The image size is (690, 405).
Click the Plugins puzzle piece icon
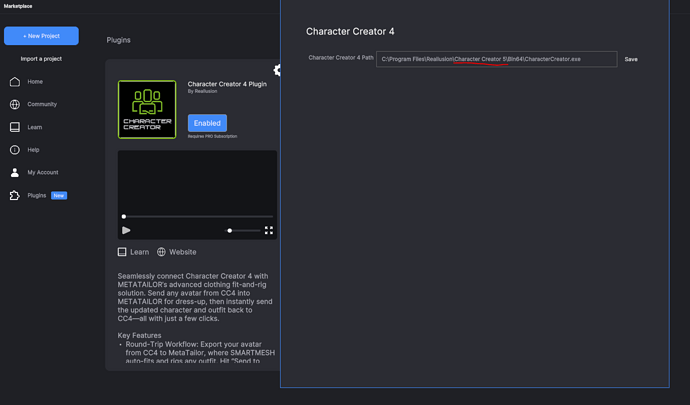(x=15, y=195)
